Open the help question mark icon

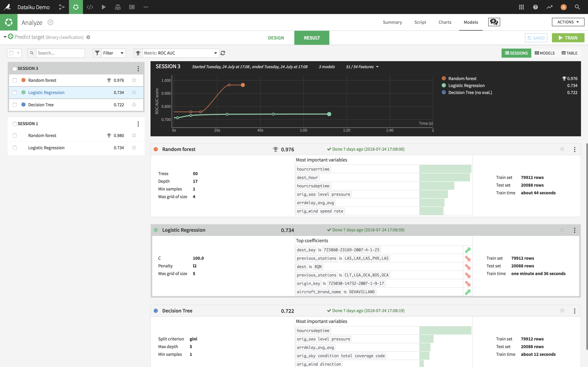535,7
